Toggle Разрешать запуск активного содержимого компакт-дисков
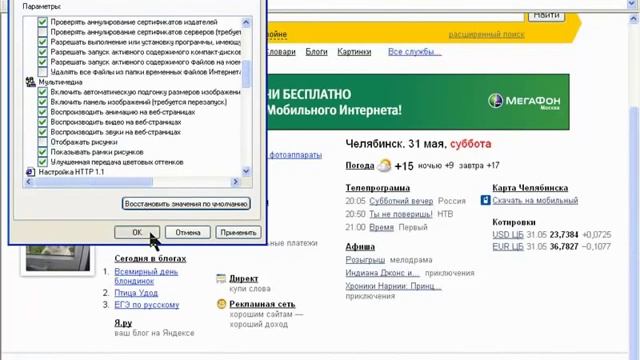The width and height of the screenshot is (640, 360). pyautogui.click(x=42, y=52)
